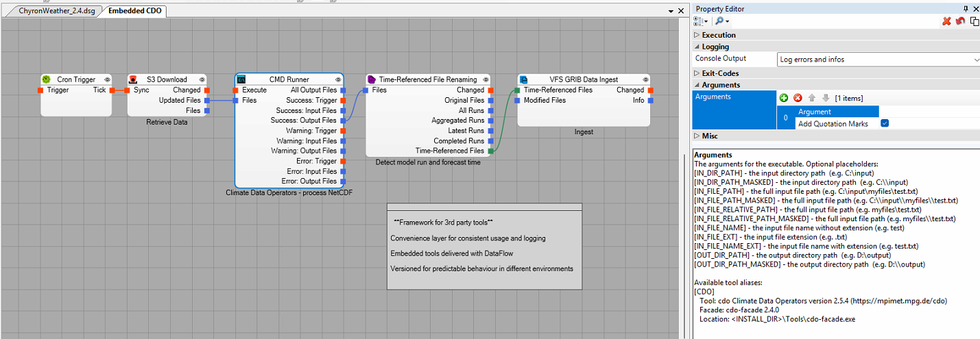This screenshot has height=339, width=980.
Task: Click the Ingest caption under VFS GRIB node
Action: [584, 131]
